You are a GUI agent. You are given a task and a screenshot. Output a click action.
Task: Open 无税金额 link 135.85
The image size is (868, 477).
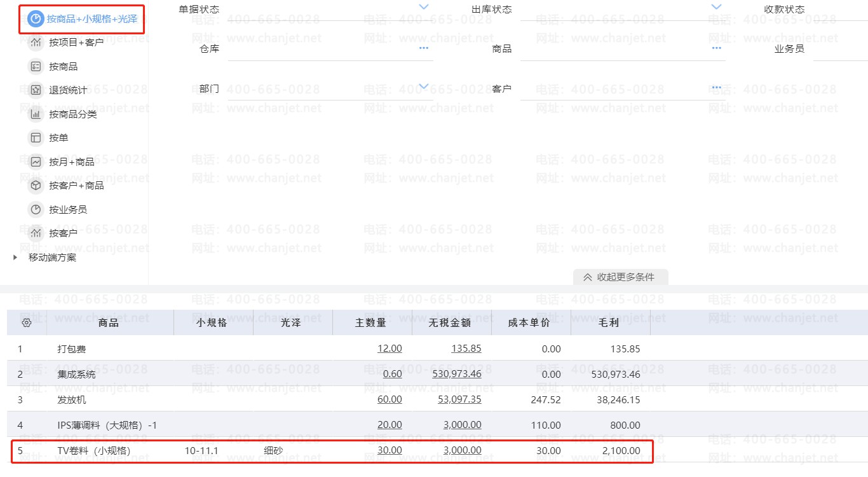[466, 349]
